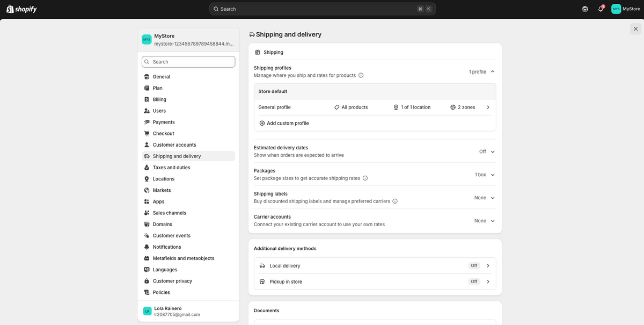The width and height of the screenshot is (644, 325).
Task: Click the Policies document icon
Action: (x=147, y=292)
